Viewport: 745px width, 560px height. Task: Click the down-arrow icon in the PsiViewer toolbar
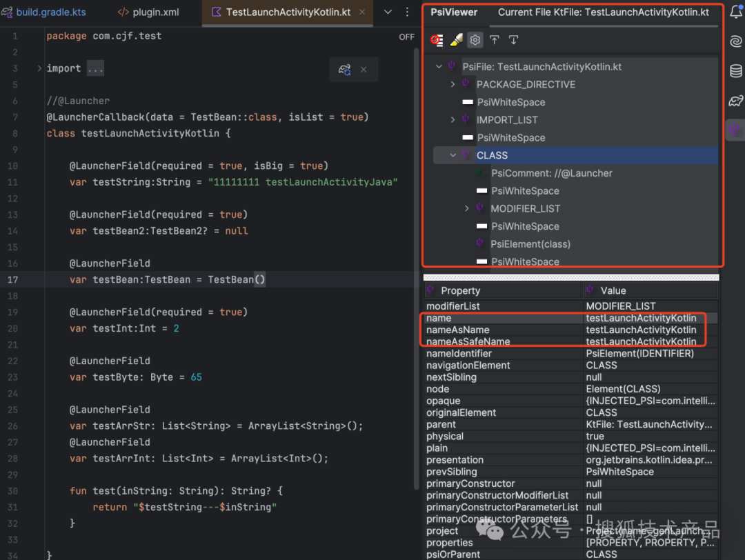click(x=514, y=41)
